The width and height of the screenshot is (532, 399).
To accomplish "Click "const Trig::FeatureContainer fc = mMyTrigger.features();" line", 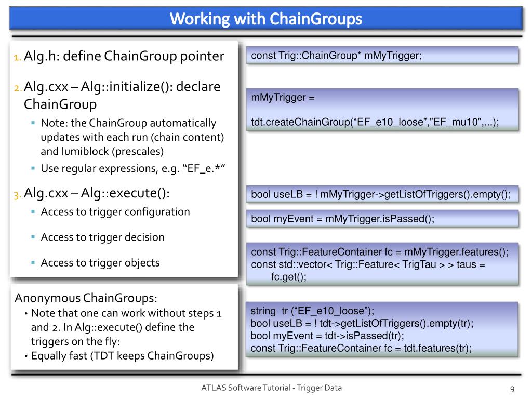I will click(380, 252).
